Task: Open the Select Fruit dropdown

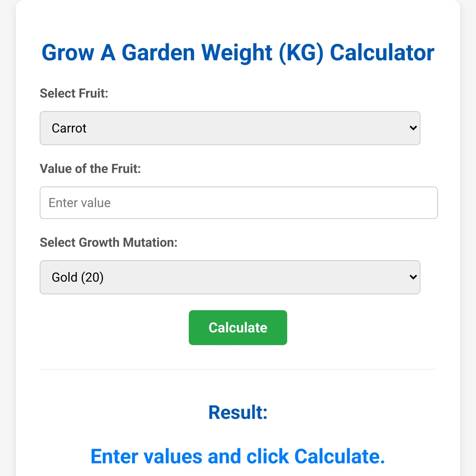Action: [x=230, y=128]
